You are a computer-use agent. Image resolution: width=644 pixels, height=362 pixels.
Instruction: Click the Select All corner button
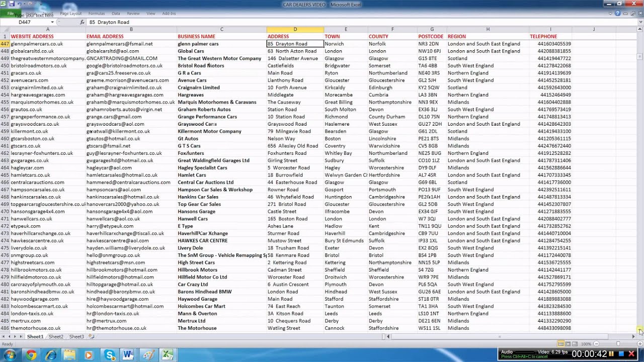point(5,29)
